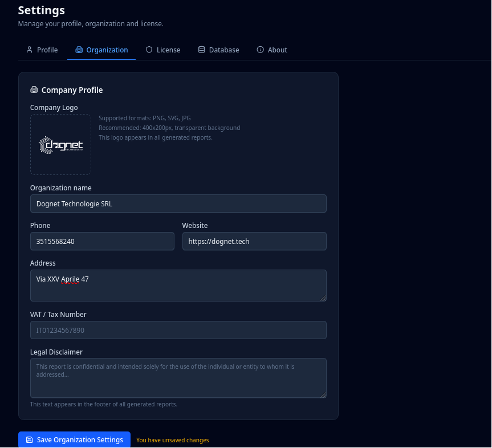Click the About info circle icon
This screenshot has height=448, width=492.
coord(260,50)
